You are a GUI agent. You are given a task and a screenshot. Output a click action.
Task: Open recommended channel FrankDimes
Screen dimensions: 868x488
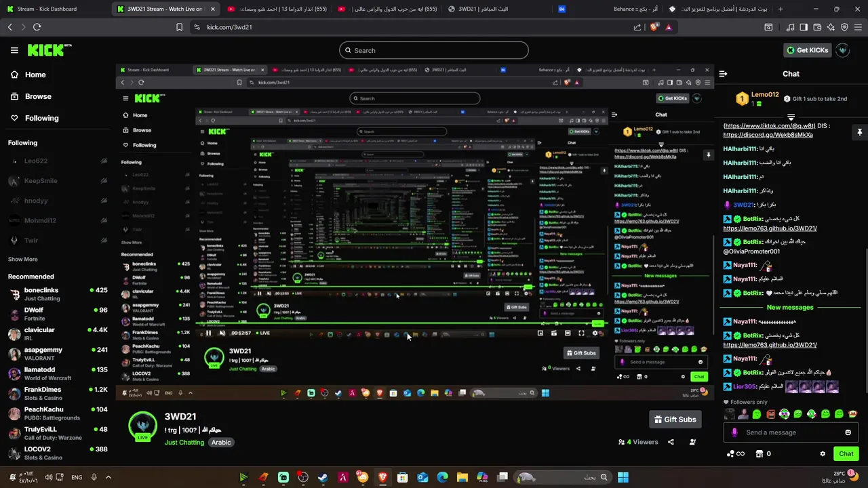(57, 393)
